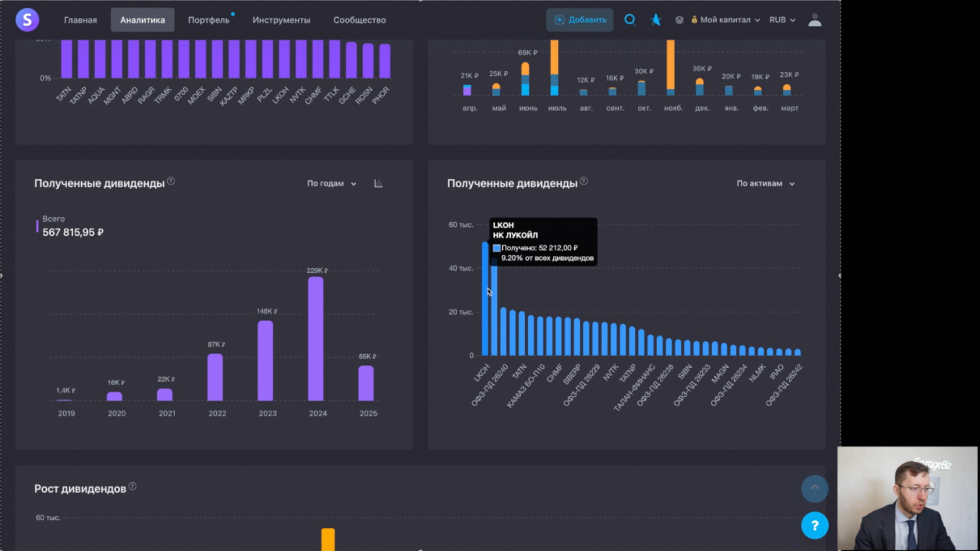
Task: Click the stacked layers icon
Action: (x=679, y=20)
